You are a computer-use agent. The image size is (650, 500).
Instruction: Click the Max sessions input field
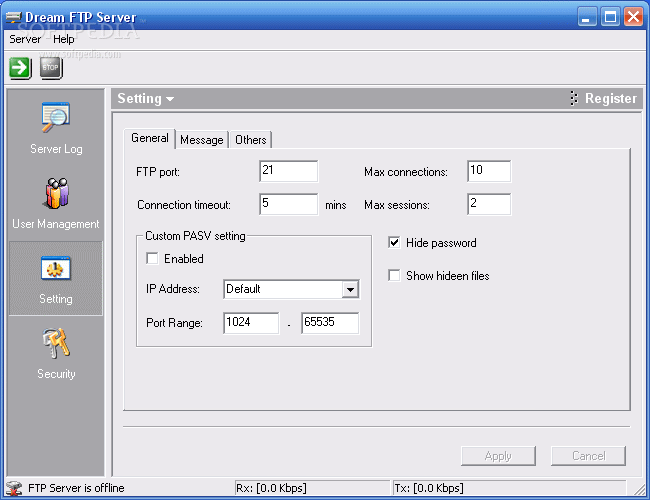(x=489, y=204)
